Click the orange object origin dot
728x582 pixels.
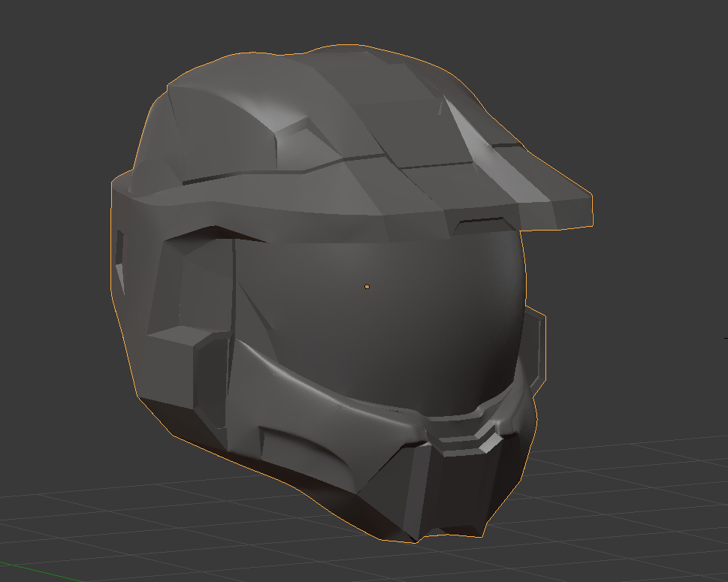point(367,287)
